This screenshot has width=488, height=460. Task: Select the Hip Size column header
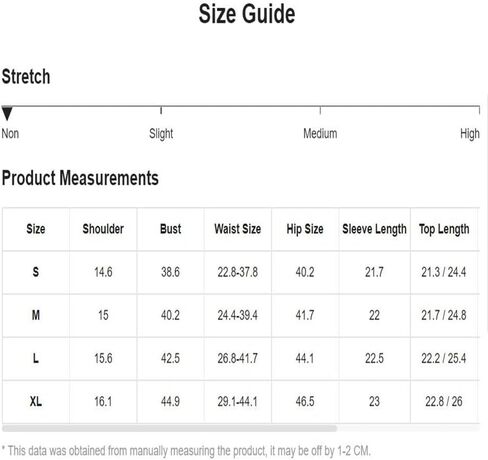pos(305,229)
